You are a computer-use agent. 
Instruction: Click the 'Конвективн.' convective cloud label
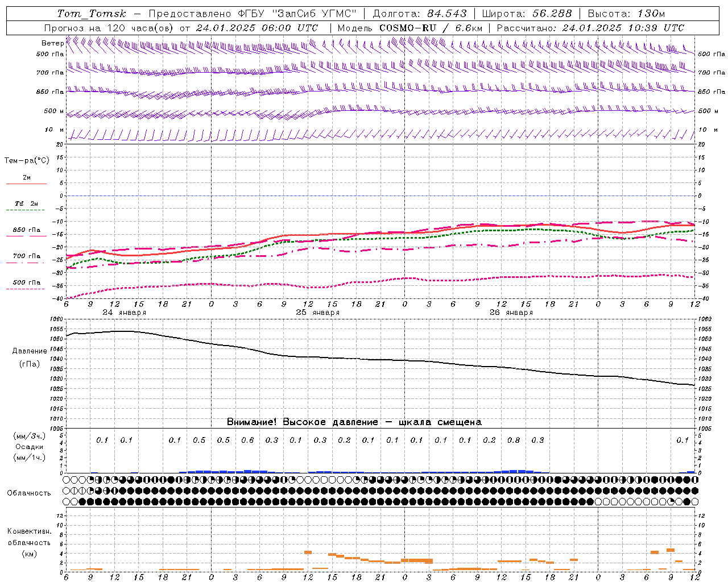[30, 532]
